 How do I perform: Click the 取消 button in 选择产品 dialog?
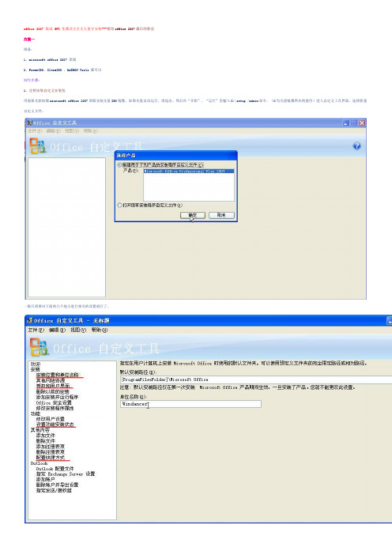click(x=221, y=215)
